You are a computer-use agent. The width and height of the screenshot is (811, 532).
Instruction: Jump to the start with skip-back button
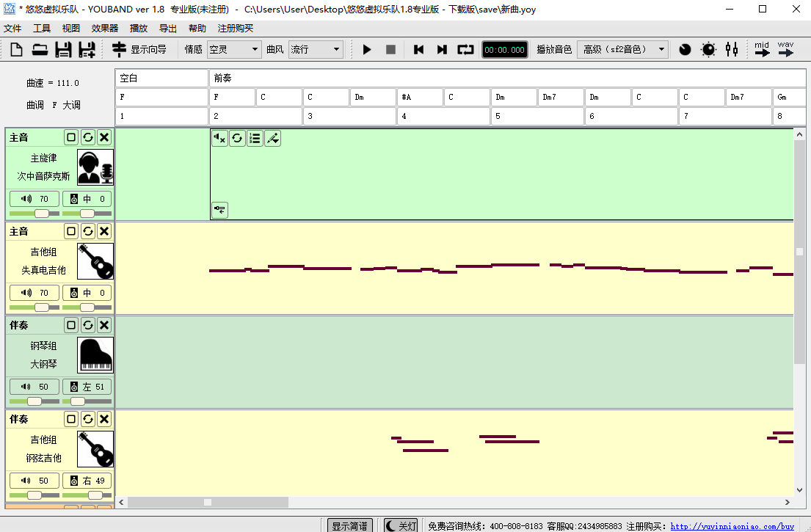419,50
